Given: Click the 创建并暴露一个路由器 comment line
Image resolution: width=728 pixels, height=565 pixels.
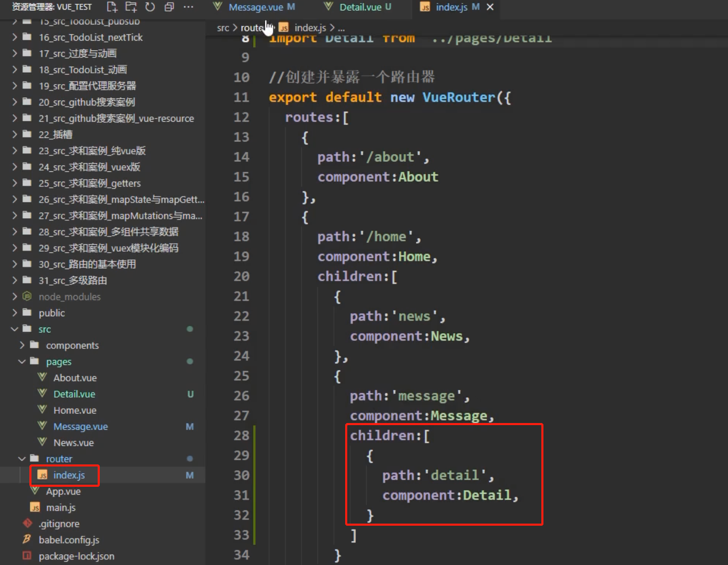Looking at the screenshot, I should [352, 77].
